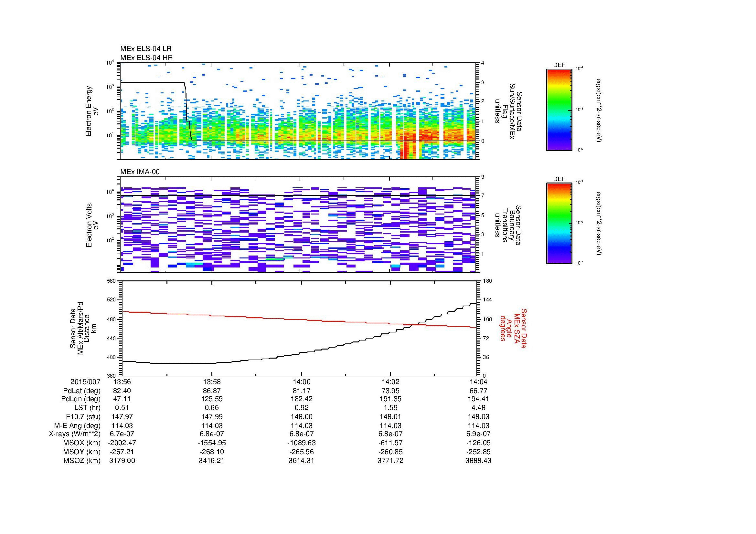The width and height of the screenshot is (756, 534).
Task: Click the date label '2015/007'
Action: click(x=85, y=382)
